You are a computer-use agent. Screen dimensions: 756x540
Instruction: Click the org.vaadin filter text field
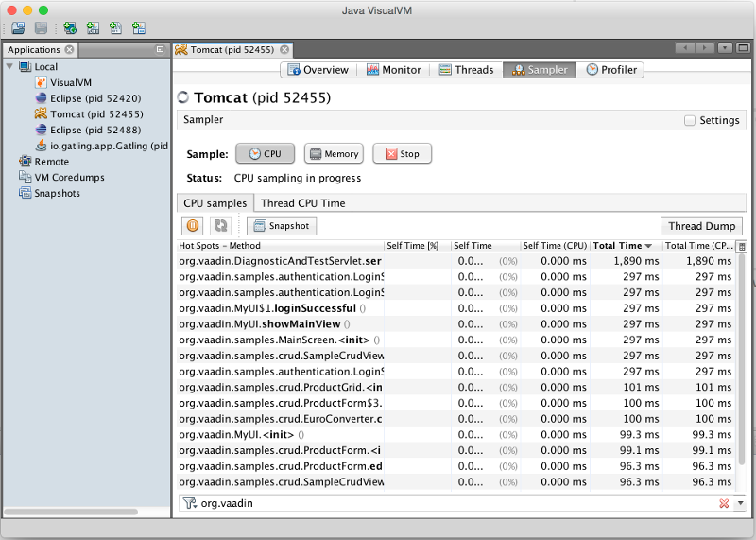coord(455,503)
